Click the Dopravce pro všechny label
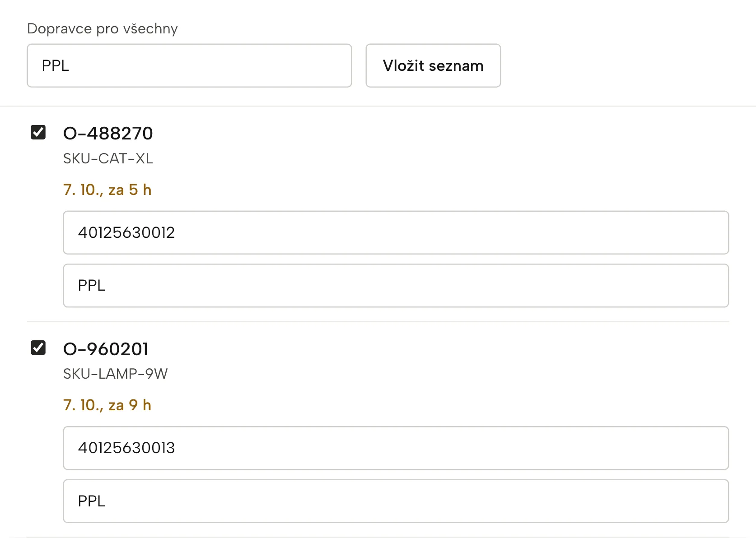The height and width of the screenshot is (538, 756). click(103, 28)
